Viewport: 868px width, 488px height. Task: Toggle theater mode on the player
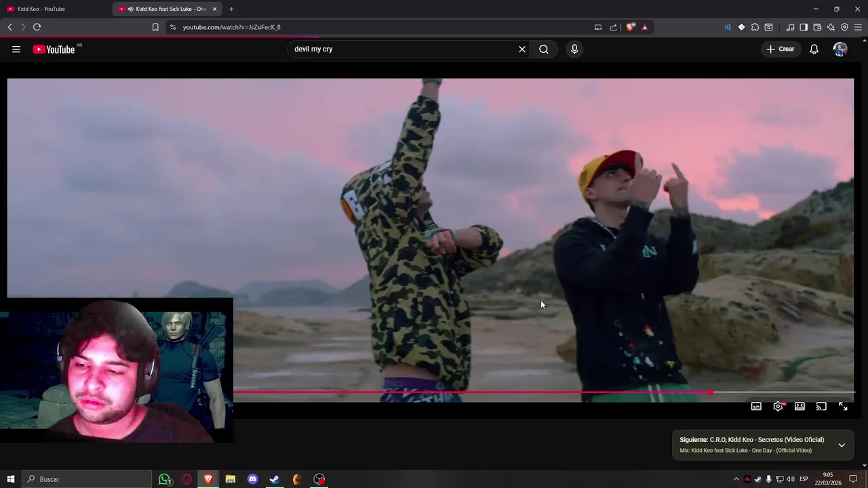tap(800, 407)
